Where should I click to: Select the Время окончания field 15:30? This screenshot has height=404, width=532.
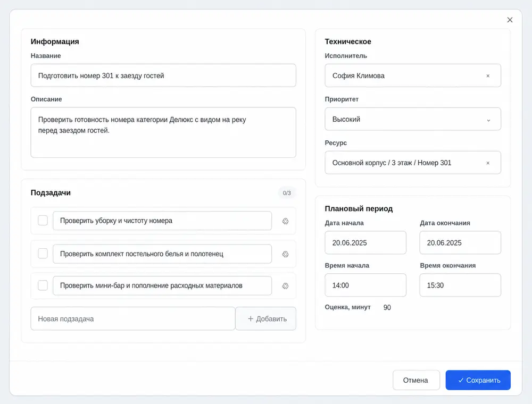[x=460, y=285]
